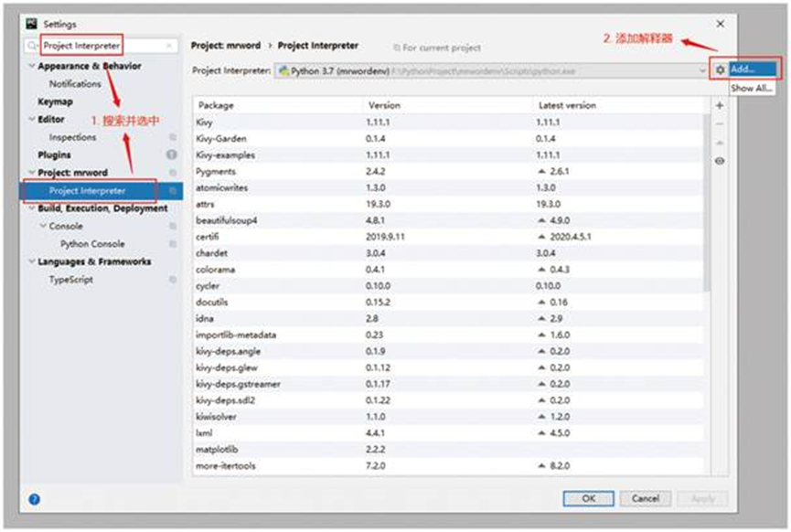Viewport: 791px width, 532px height.
Task: Select TypeScript under Languages & Frameworks
Action: [x=71, y=280]
